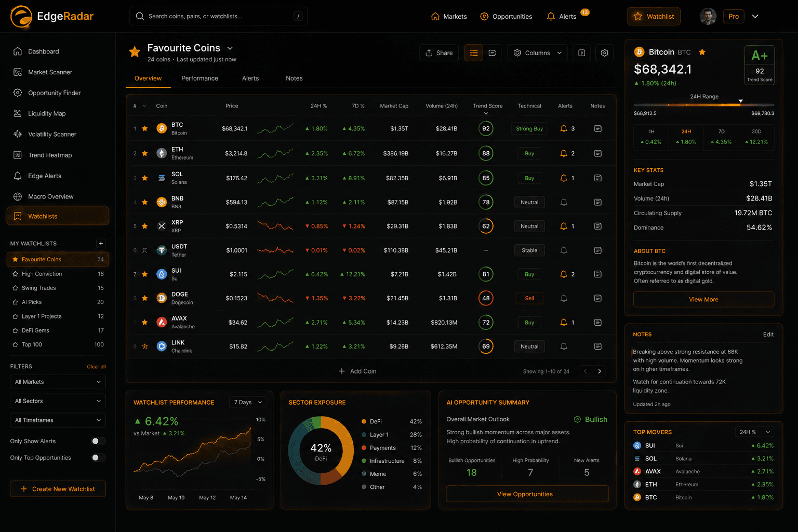Open the 24H % Top Movers dropdown

(755, 432)
